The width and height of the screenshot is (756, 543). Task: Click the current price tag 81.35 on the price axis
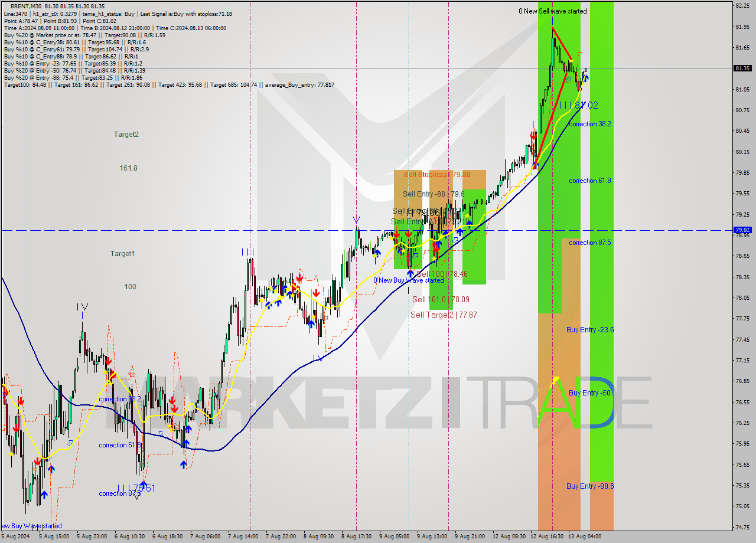742,68
